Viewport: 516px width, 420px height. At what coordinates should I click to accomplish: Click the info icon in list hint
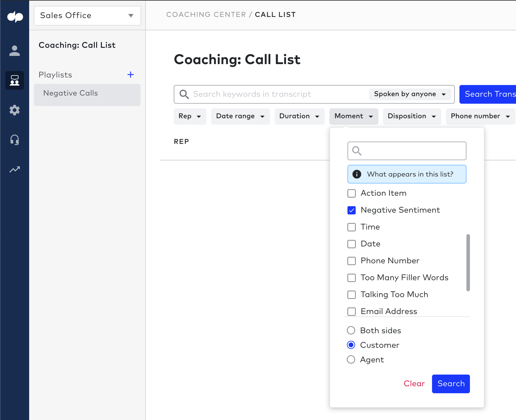357,174
